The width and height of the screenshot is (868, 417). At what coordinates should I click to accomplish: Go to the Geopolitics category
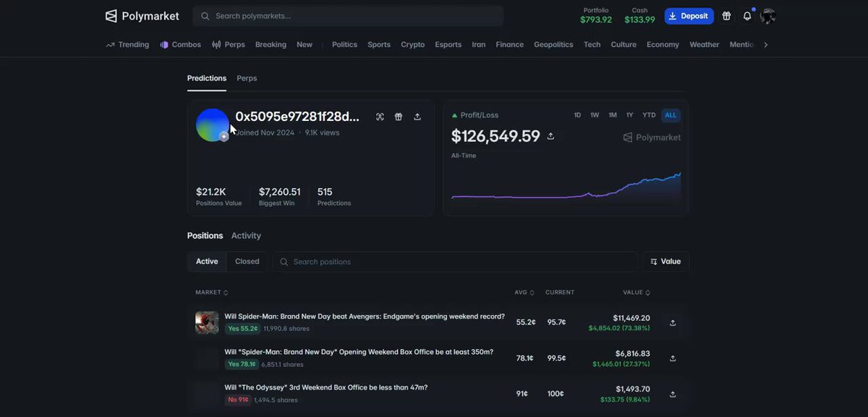tap(553, 45)
